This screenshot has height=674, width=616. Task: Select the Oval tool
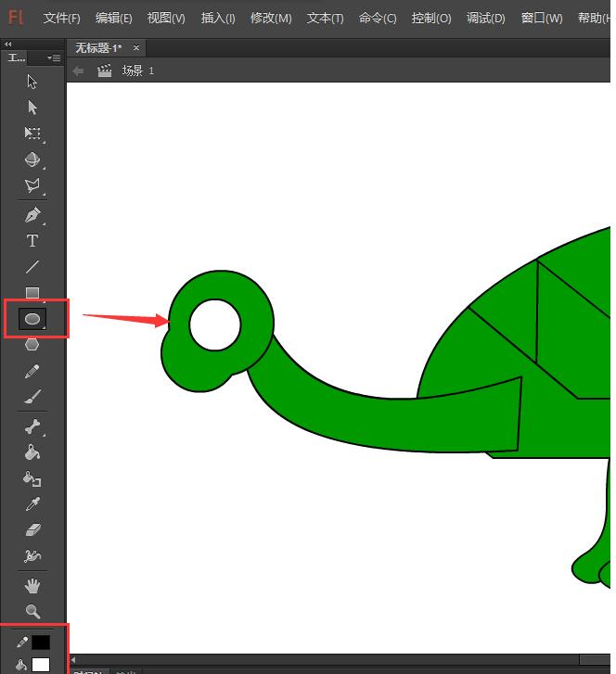32,319
